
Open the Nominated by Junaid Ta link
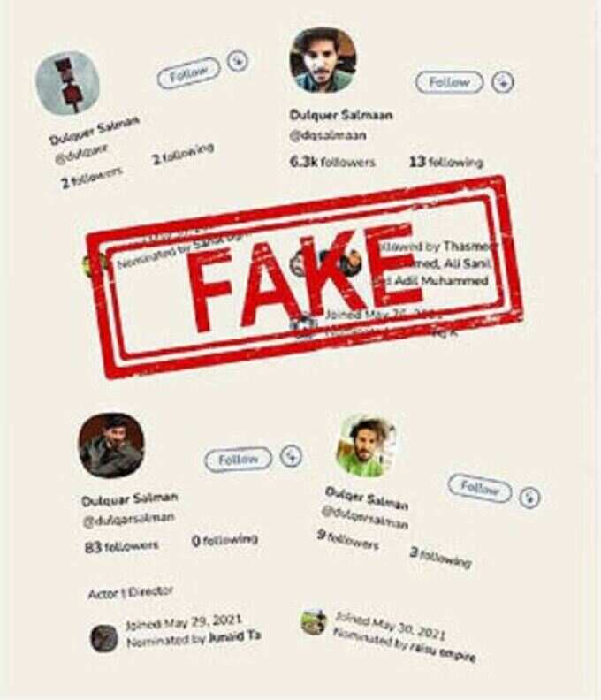(194, 639)
